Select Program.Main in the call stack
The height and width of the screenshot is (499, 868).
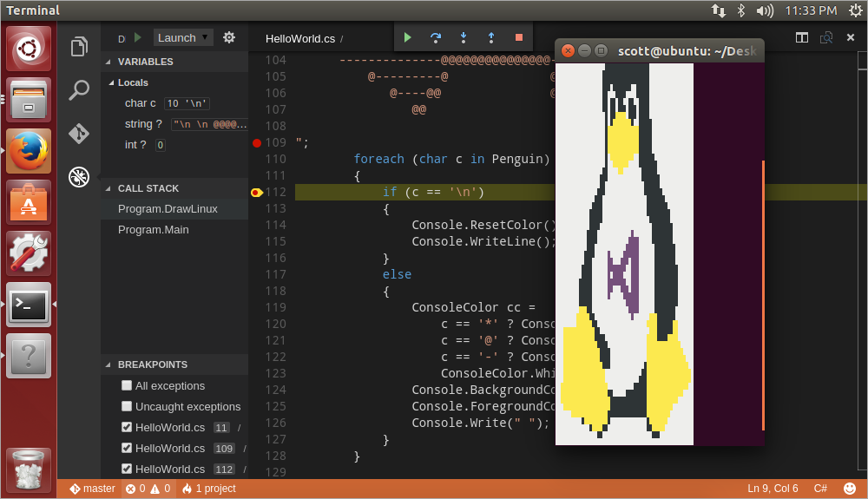(154, 230)
